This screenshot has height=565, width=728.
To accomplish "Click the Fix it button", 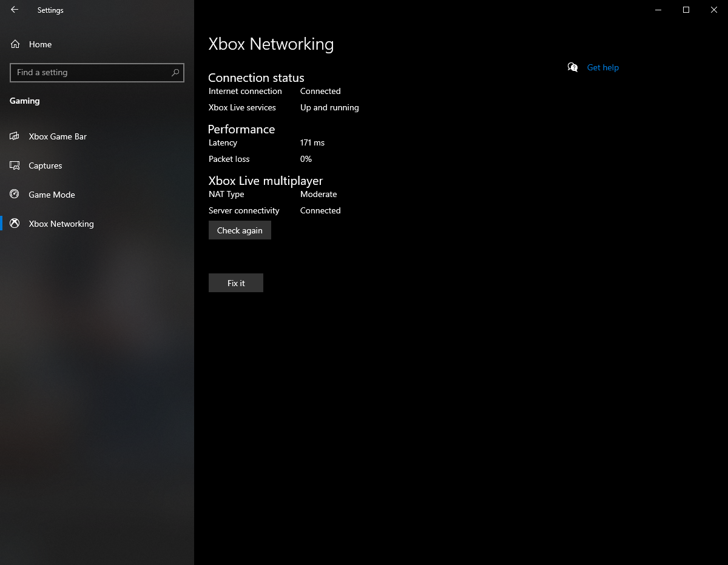I will [x=236, y=283].
